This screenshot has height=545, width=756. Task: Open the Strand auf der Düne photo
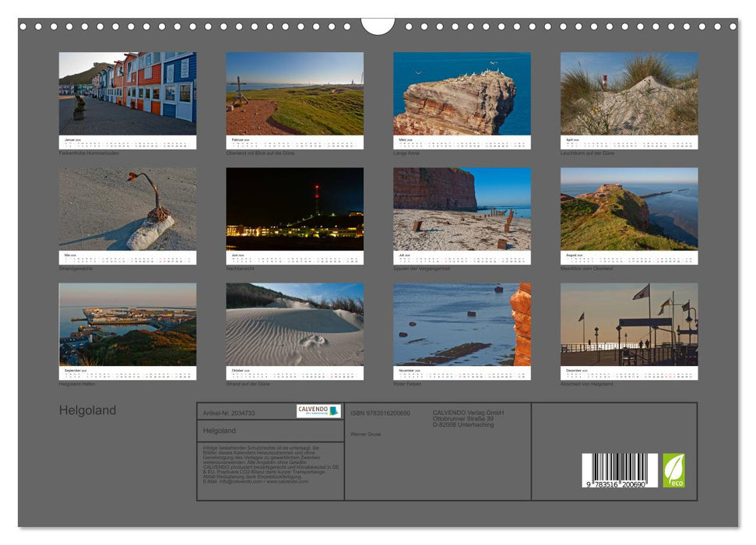(294, 324)
